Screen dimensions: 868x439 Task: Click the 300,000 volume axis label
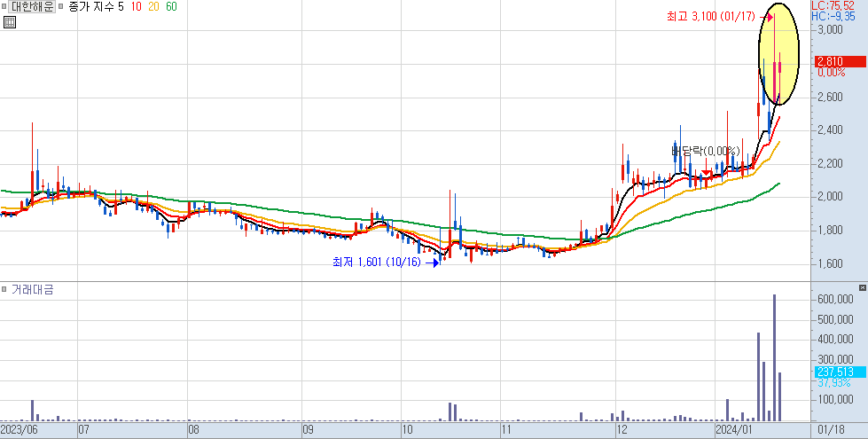(x=835, y=359)
